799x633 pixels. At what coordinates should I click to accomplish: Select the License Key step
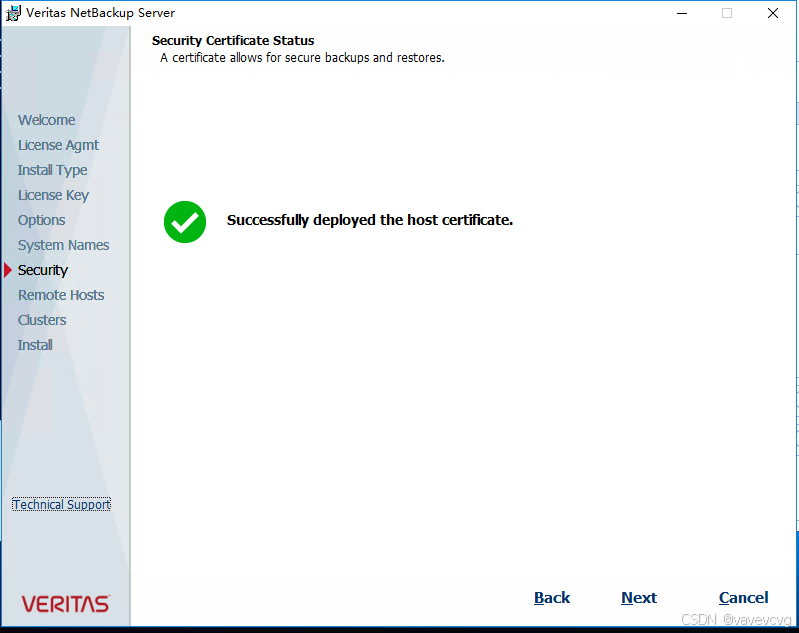pos(53,195)
